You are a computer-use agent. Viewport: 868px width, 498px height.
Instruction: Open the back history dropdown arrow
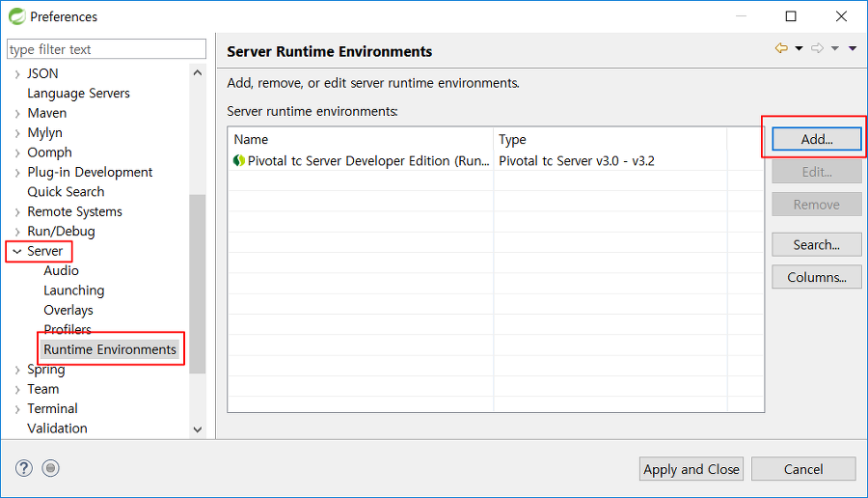(x=799, y=49)
